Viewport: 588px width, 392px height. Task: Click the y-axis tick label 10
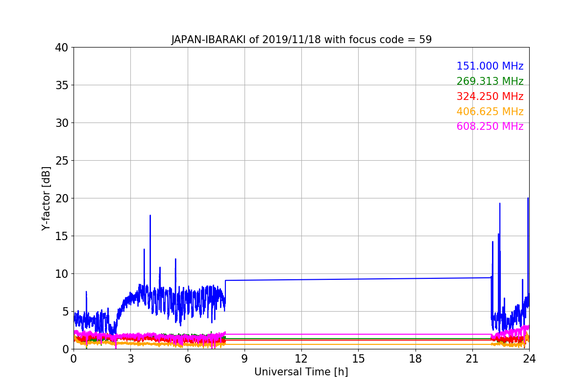coord(62,274)
